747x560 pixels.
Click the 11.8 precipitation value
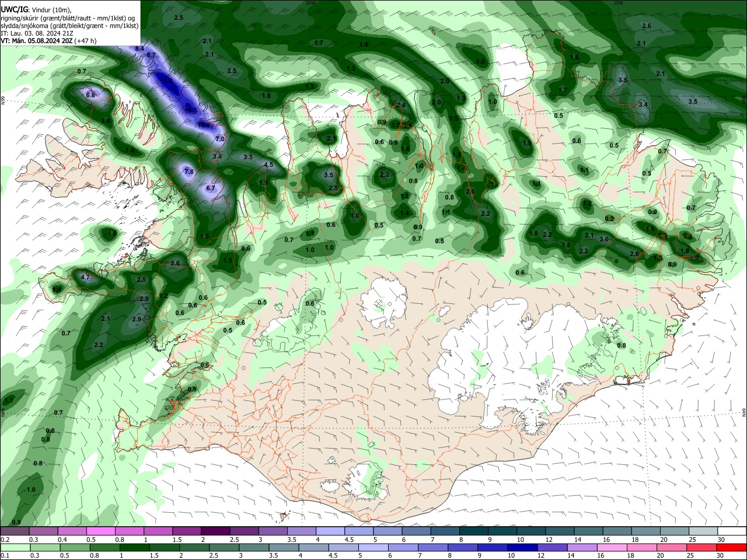[x=167, y=80]
